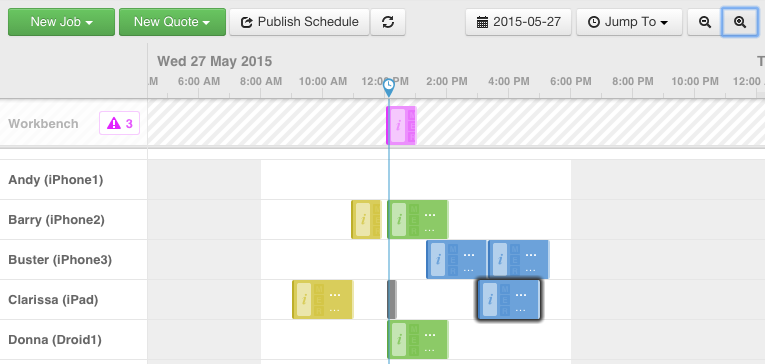Click the Workbench warning badge showing 3
This screenshot has height=364, width=765.
click(x=120, y=123)
